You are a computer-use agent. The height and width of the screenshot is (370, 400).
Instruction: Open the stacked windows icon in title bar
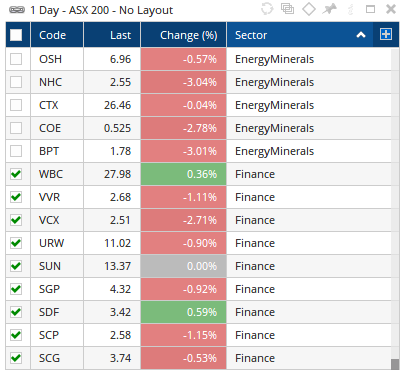click(x=287, y=9)
